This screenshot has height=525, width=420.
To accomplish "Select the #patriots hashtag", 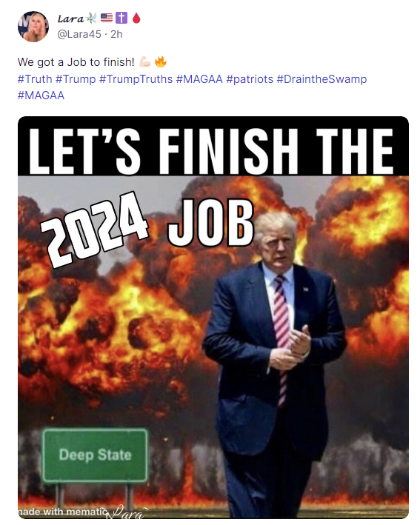I will coord(250,79).
